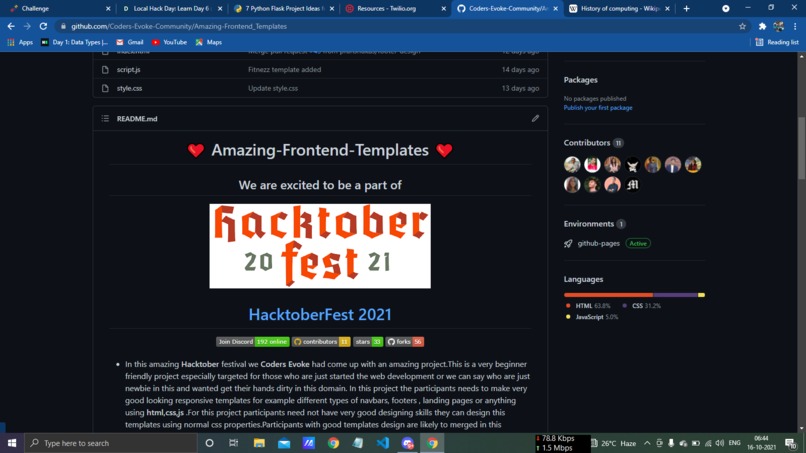
Task: Open the YouTube bookmark
Action: pyautogui.click(x=169, y=42)
